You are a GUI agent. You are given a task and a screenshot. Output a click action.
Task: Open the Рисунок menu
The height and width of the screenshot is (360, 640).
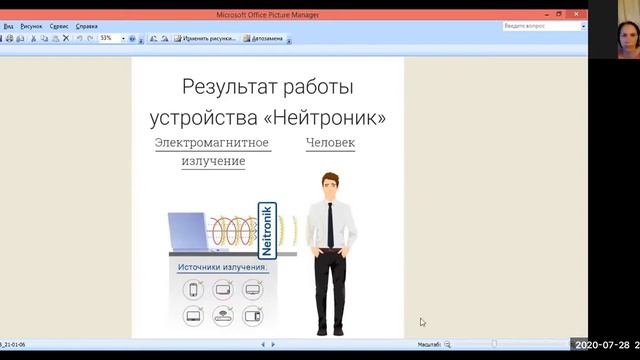tap(31, 26)
